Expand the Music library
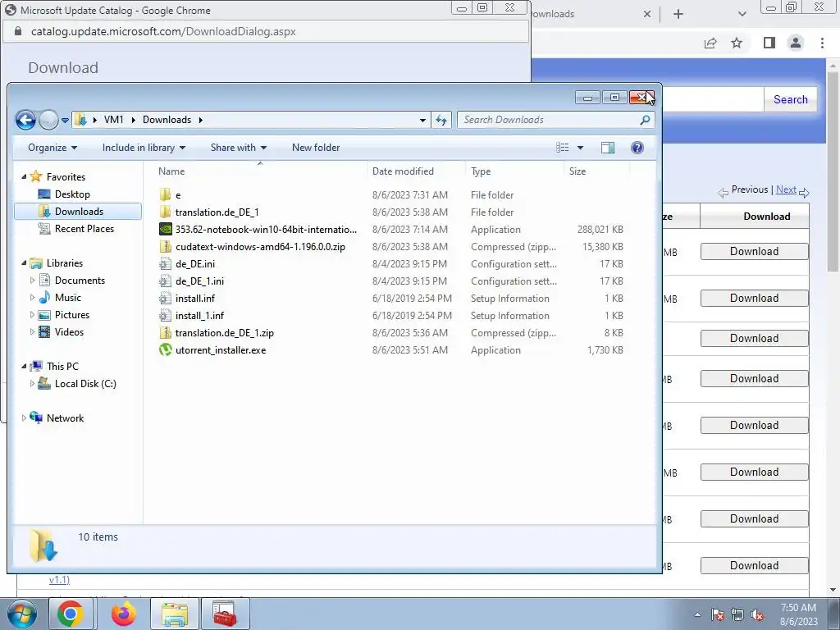 32,297
